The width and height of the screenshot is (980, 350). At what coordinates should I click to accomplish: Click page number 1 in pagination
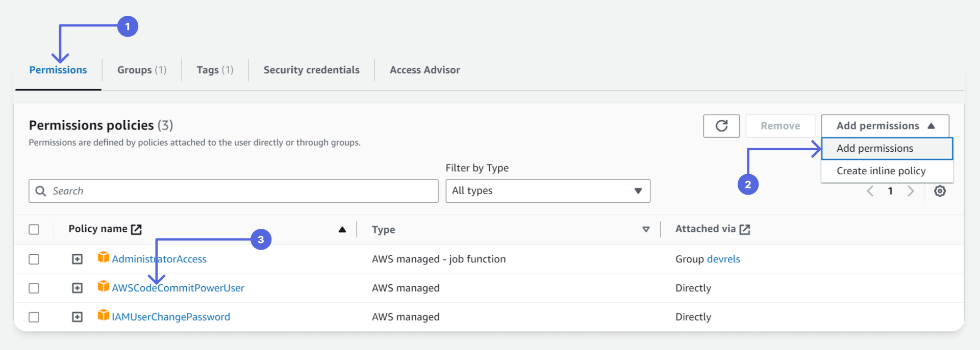point(890,191)
